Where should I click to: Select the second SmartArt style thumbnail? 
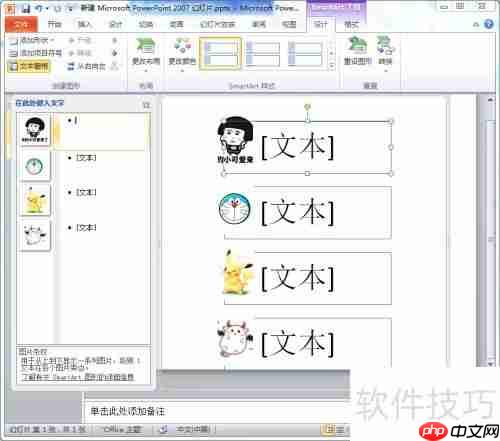click(x=263, y=53)
